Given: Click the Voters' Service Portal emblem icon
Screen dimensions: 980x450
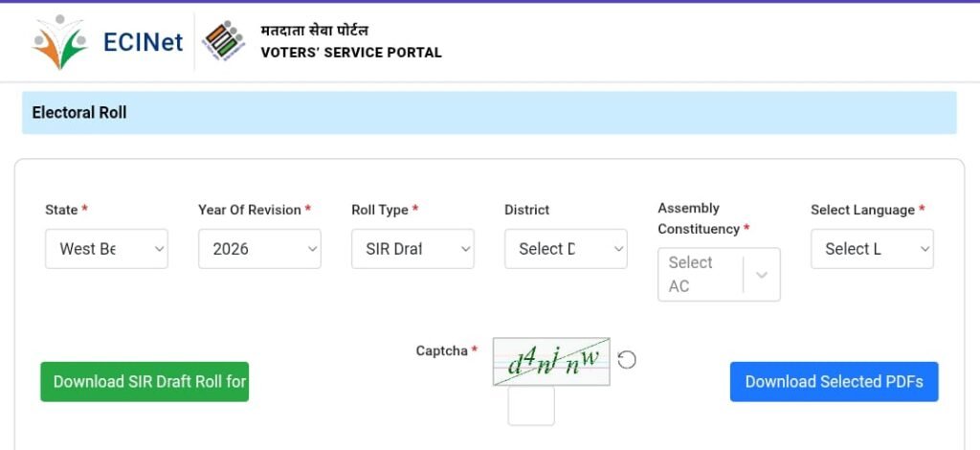Looking at the screenshot, I should pyautogui.click(x=226, y=42).
